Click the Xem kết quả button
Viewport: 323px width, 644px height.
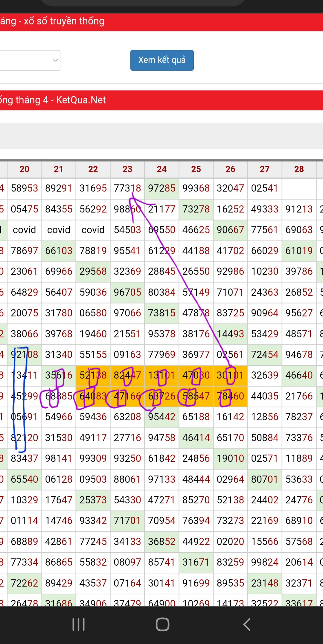(x=162, y=60)
